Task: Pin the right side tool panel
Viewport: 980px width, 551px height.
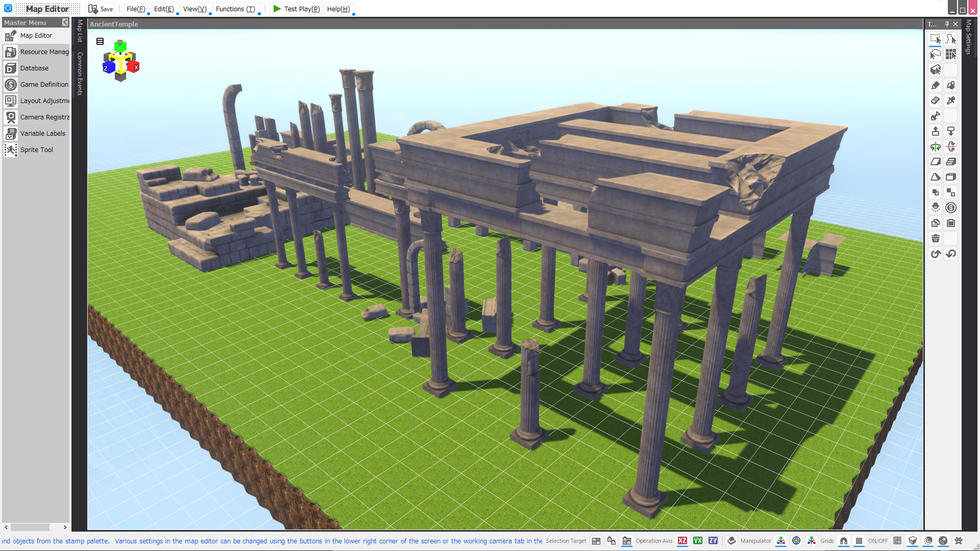Action: pos(947,24)
